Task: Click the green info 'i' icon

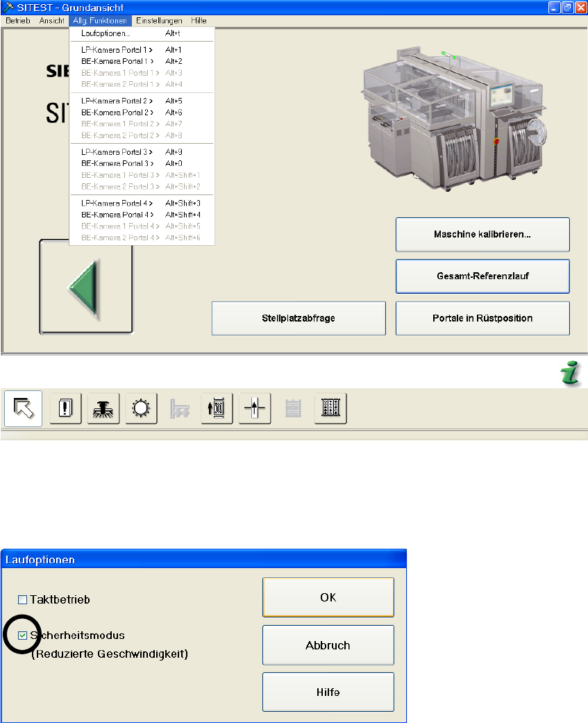Action: (x=570, y=376)
